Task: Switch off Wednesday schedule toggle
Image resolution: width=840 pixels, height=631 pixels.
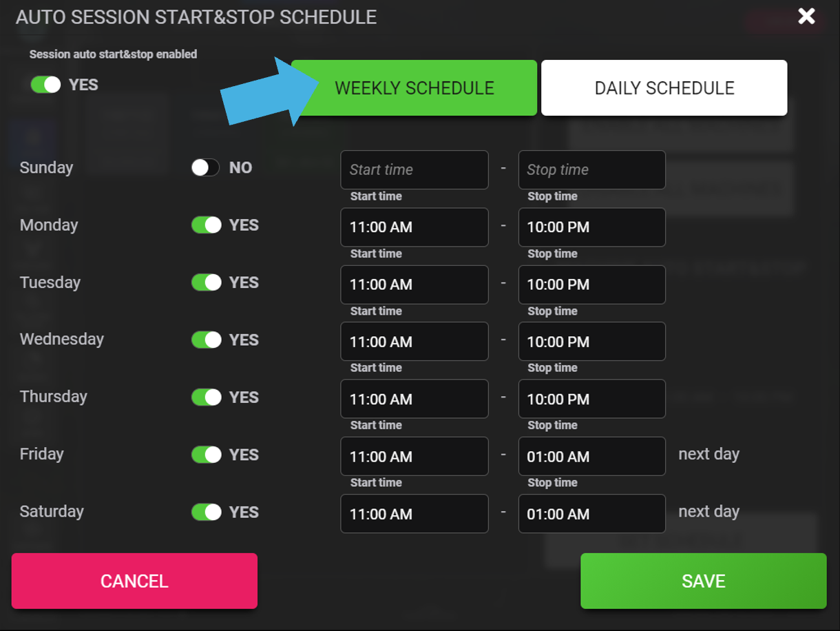Action: click(206, 340)
